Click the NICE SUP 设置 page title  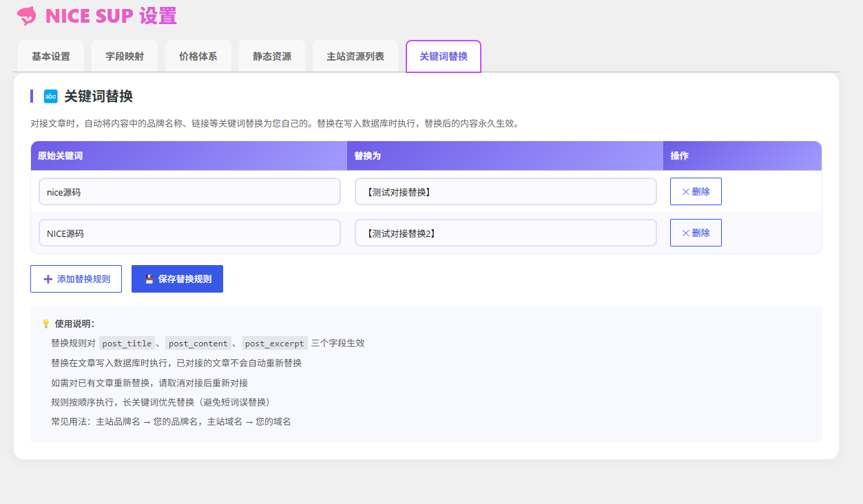111,16
